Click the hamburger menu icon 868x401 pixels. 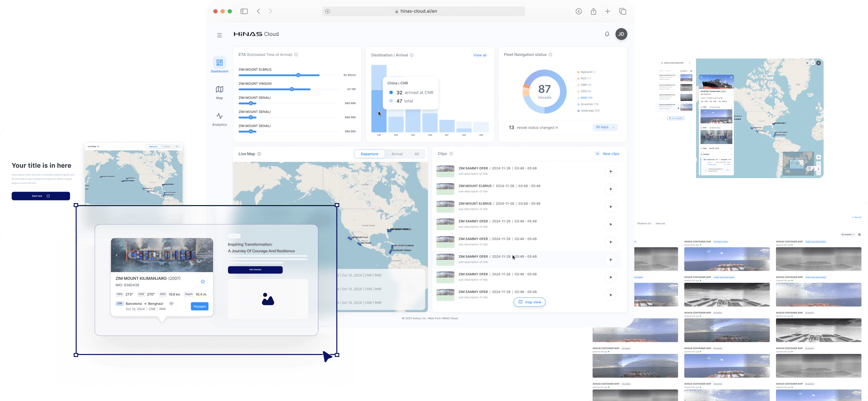pyautogui.click(x=219, y=35)
